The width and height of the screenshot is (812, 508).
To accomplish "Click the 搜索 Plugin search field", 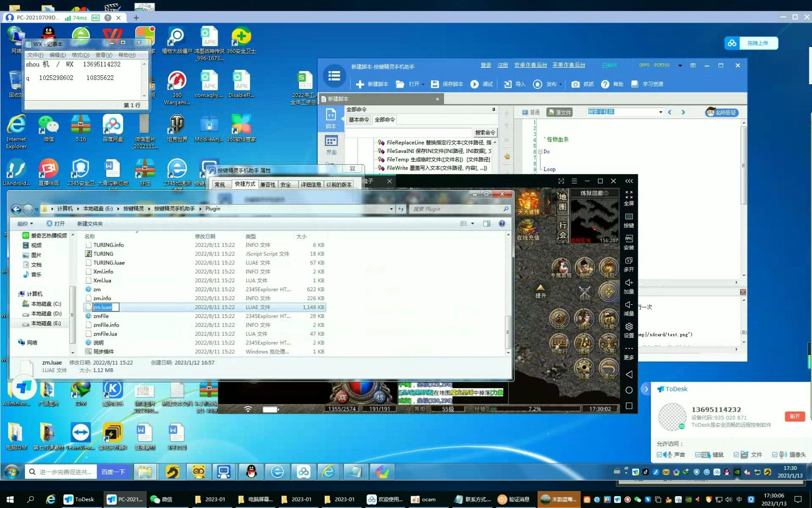I will pos(460,209).
